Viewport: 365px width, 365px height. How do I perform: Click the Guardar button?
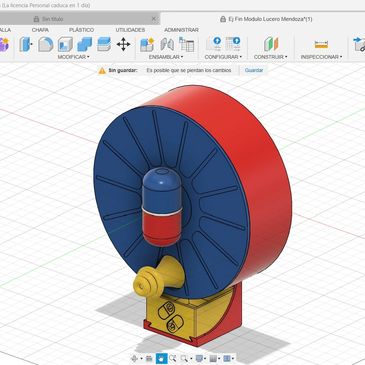(254, 70)
